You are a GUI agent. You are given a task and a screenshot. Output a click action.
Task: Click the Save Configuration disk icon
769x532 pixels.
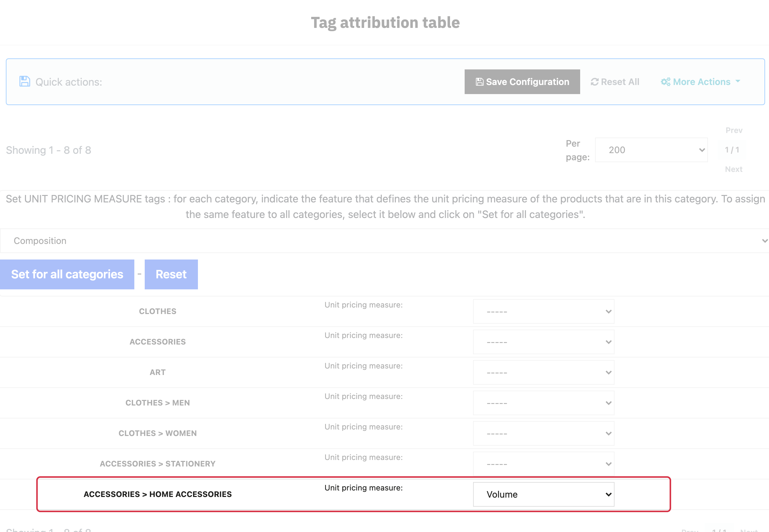pyautogui.click(x=479, y=82)
